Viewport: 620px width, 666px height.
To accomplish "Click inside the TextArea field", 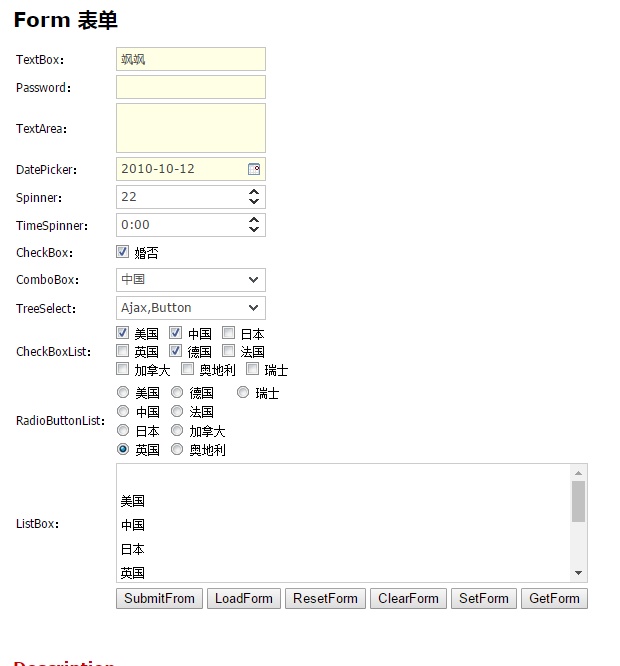I will (x=191, y=128).
